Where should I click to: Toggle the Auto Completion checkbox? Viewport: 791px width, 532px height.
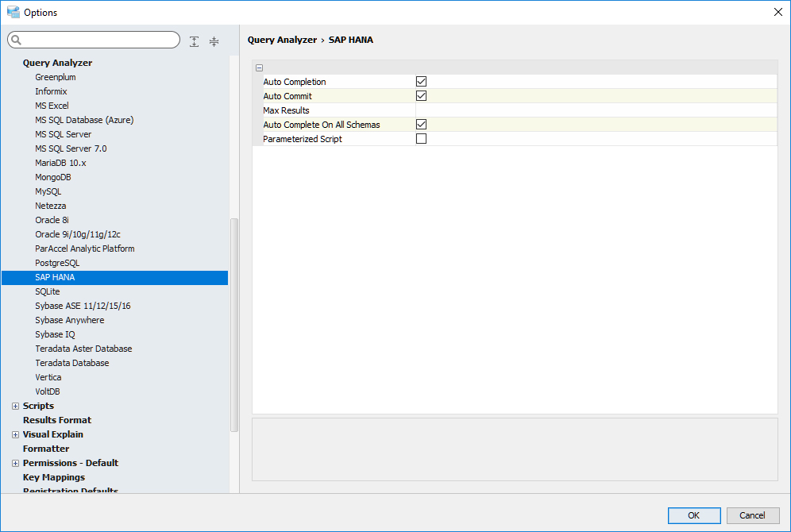(421, 82)
